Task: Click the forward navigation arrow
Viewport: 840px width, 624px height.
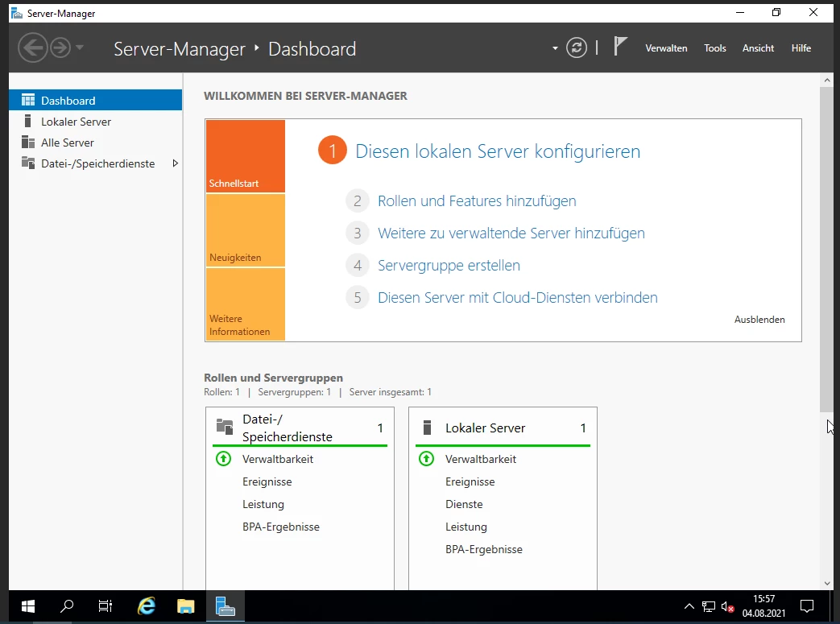Action: [x=60, y=48]
